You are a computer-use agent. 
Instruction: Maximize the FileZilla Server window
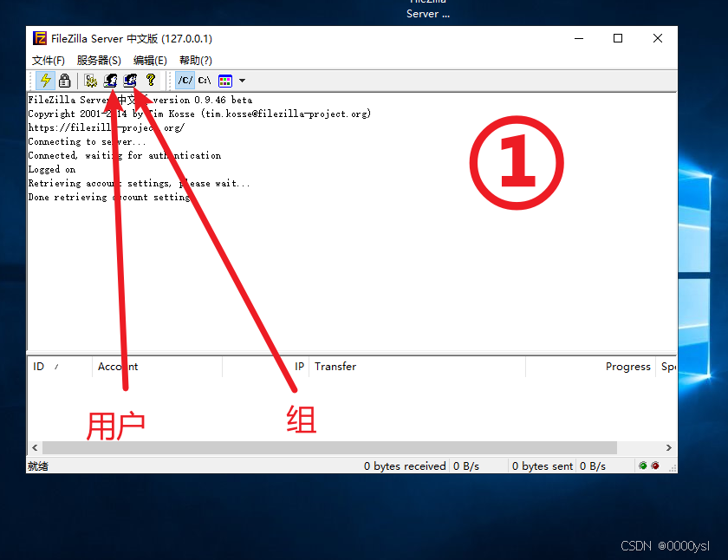[x=617, y=38]
